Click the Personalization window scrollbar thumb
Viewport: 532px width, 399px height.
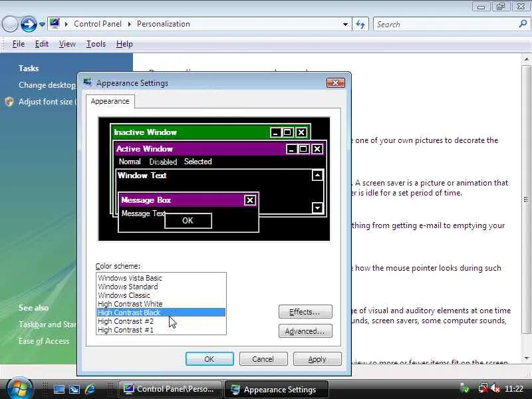(x=526, y=199)
